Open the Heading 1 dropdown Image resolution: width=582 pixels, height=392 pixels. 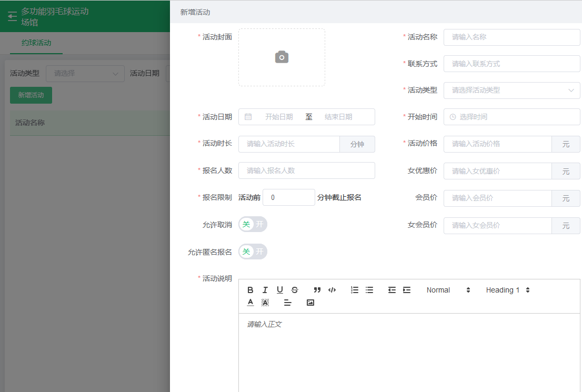click(x=508, y=290)
